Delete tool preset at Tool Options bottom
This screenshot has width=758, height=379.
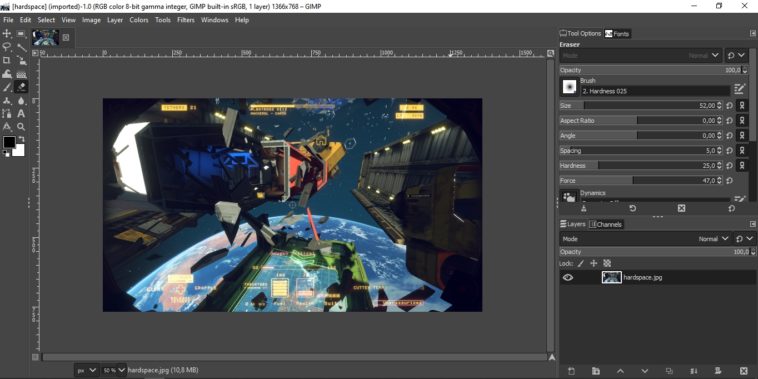click(681, 208)
